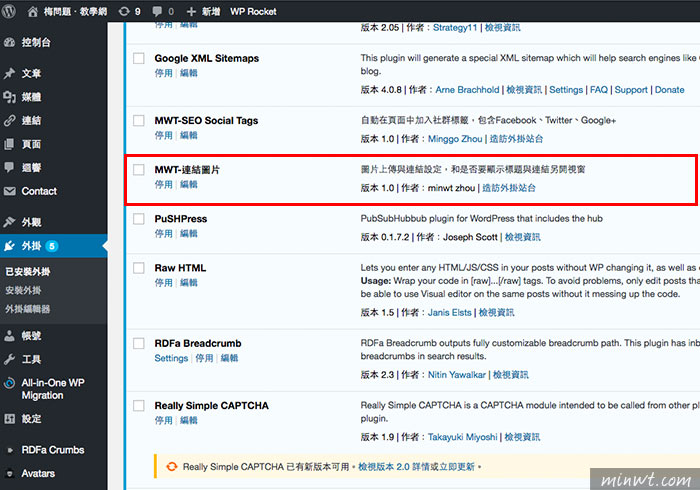700x490 pixels.
Task: Click 停用 under PuSHPress
Action: click(163, 233)
